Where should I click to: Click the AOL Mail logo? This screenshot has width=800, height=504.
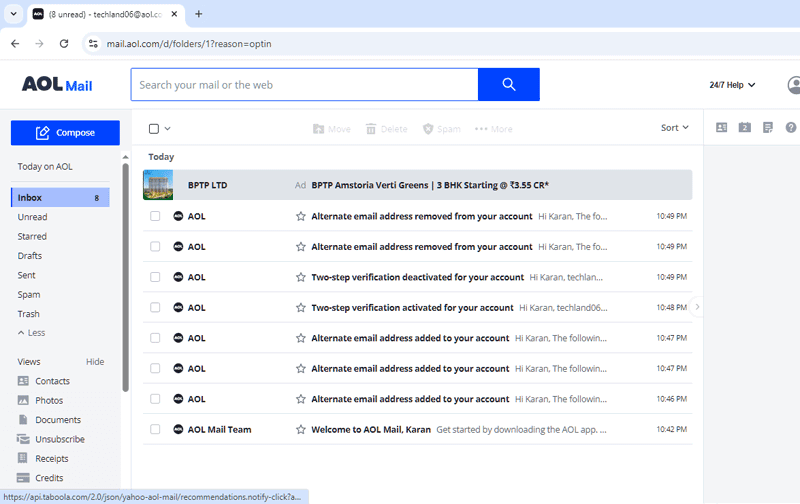click(57, 84)
